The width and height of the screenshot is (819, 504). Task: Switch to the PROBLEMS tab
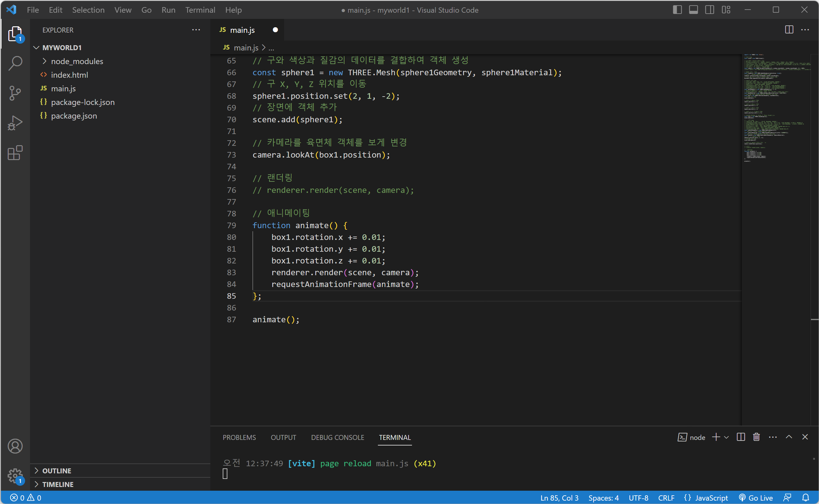pyautogui.click(x=239, y=437)
